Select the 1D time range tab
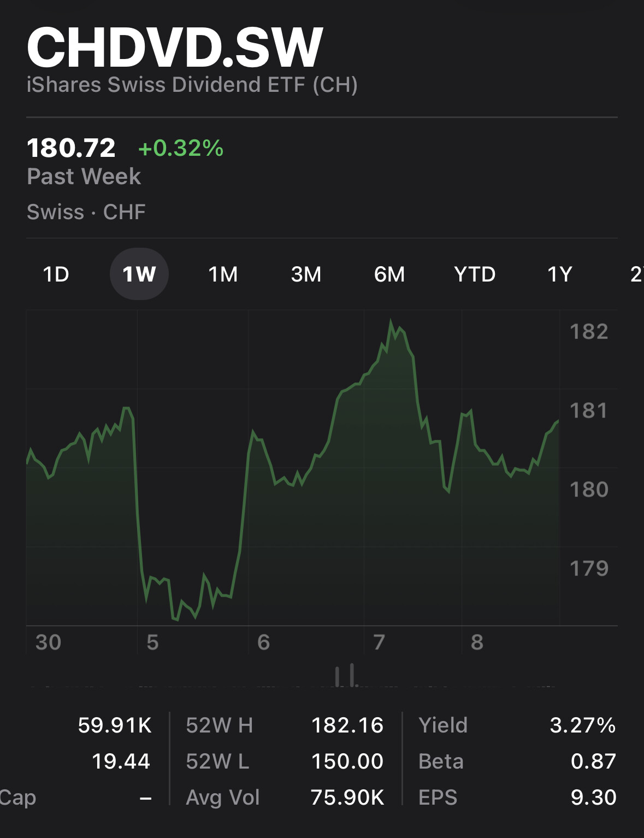Screen dimensions: 644x838 click(x=56, y=274)
